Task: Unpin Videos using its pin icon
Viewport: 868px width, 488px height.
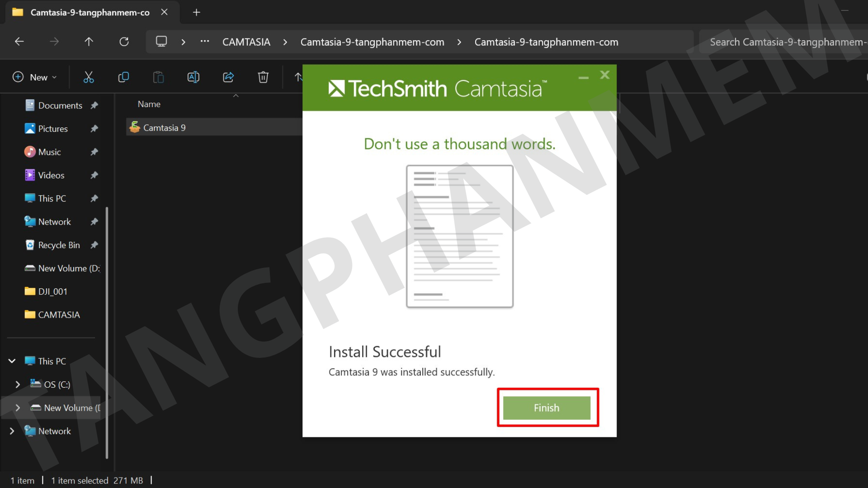Action: (x=94, y=175)
